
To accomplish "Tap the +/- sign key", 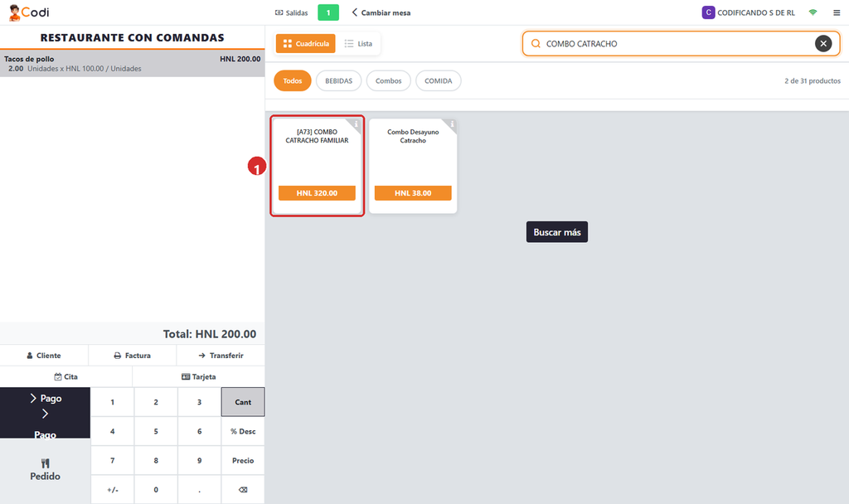I will point(112,489).
